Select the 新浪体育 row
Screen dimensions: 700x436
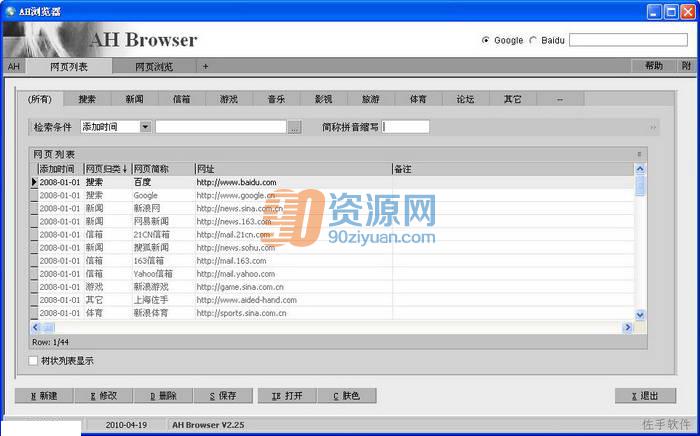[332, 313]
